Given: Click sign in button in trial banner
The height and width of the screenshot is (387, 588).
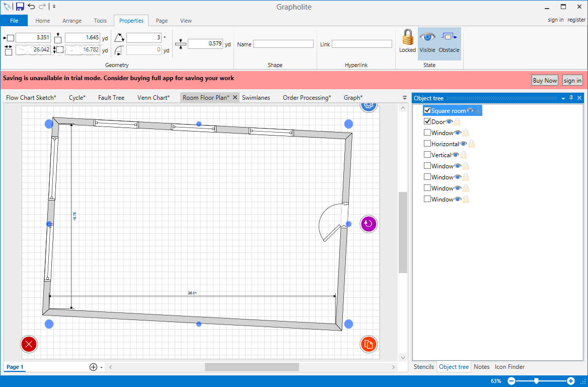Looking at the screenshot, I should 572,80.
